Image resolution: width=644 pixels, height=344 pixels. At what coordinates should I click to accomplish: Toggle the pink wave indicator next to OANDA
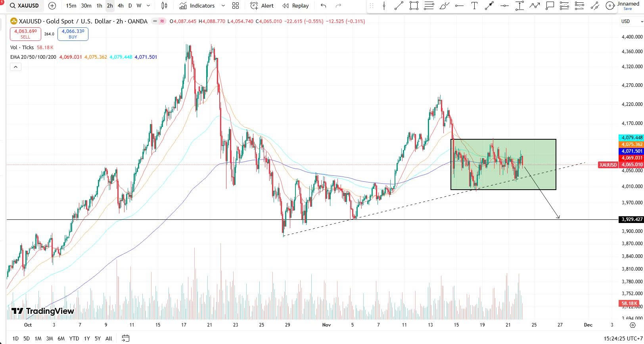click(x=162, y=21)
